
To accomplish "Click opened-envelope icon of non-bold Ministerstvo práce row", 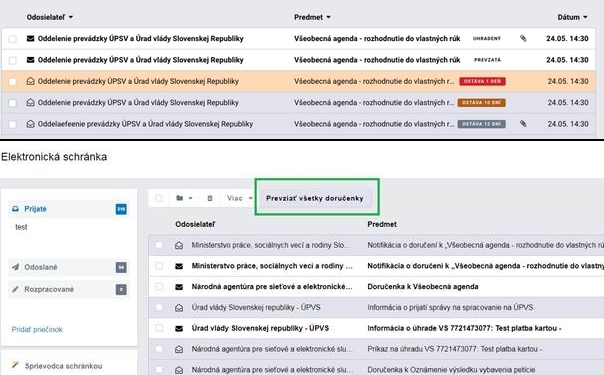I will (x=179, y=245).
